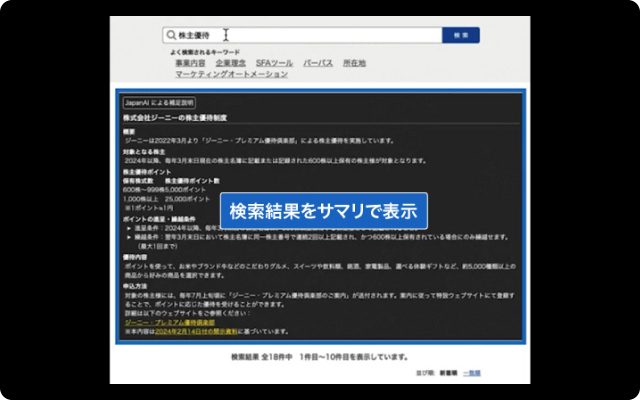
Task: Sort results by 一致順
Action: pos(472,373)
